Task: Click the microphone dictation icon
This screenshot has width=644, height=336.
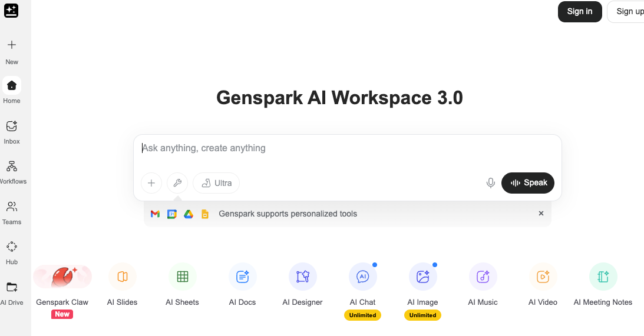Action: 490,183
